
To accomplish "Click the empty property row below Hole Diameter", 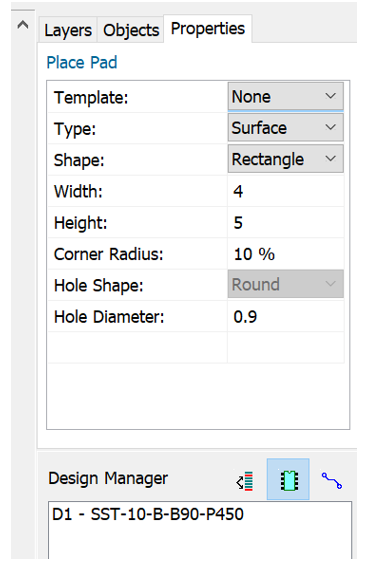I will coord(196,348).
